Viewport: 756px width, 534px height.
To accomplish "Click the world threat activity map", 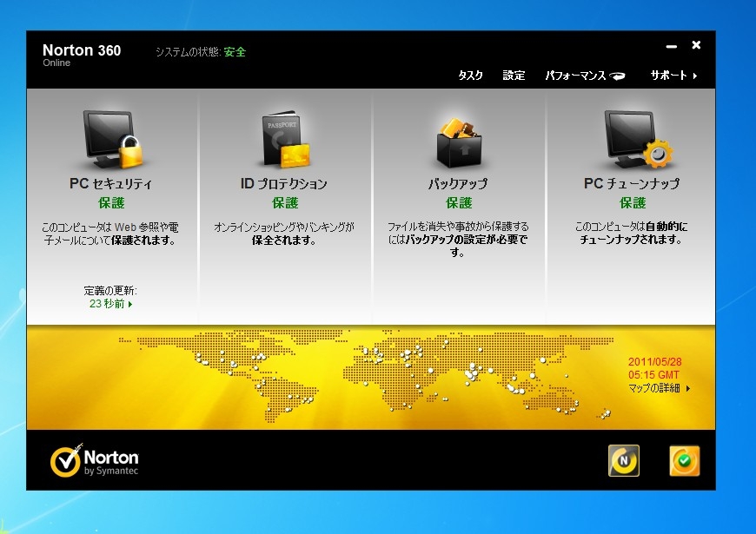I will click(367, 377).
